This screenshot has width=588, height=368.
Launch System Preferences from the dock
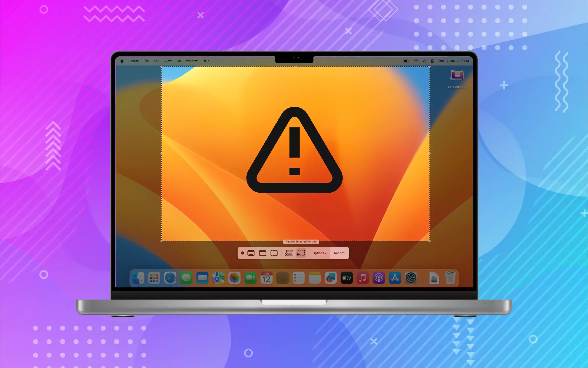[411, 278]
